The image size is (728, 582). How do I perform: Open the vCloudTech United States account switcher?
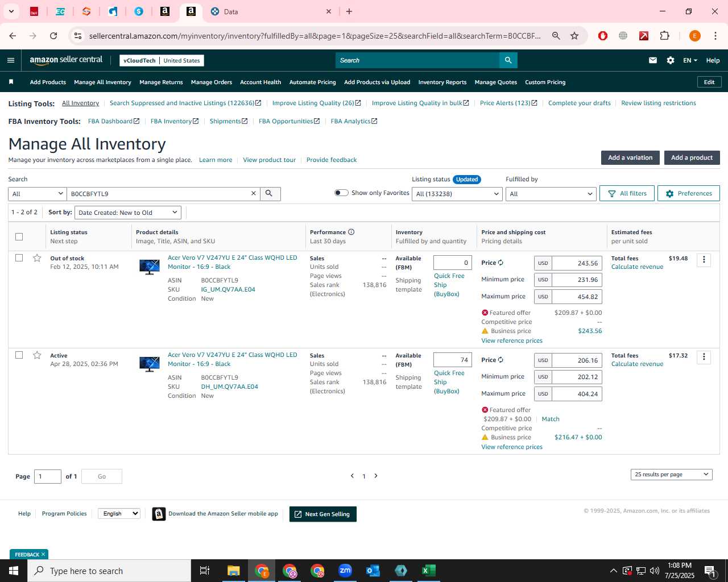pyautogui.click(x=162, y=60)
